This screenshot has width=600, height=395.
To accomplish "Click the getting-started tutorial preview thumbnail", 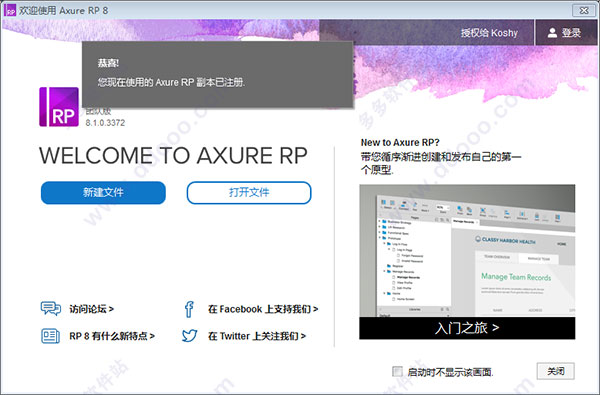I will 467,251.
